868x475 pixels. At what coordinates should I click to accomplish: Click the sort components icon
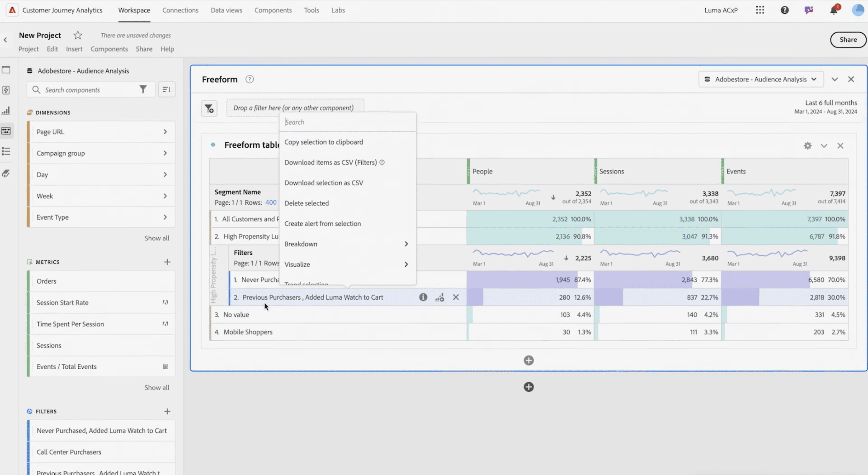pos(167,90)
